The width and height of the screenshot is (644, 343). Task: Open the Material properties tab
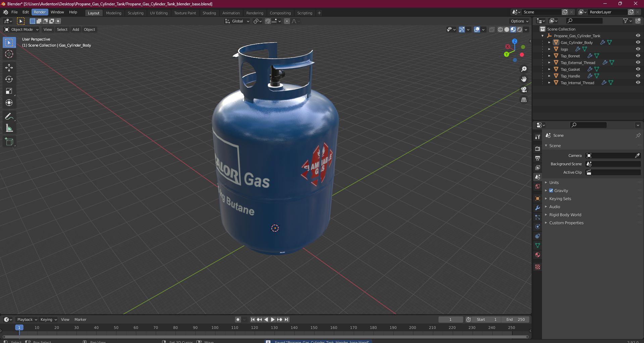[538, 255]
